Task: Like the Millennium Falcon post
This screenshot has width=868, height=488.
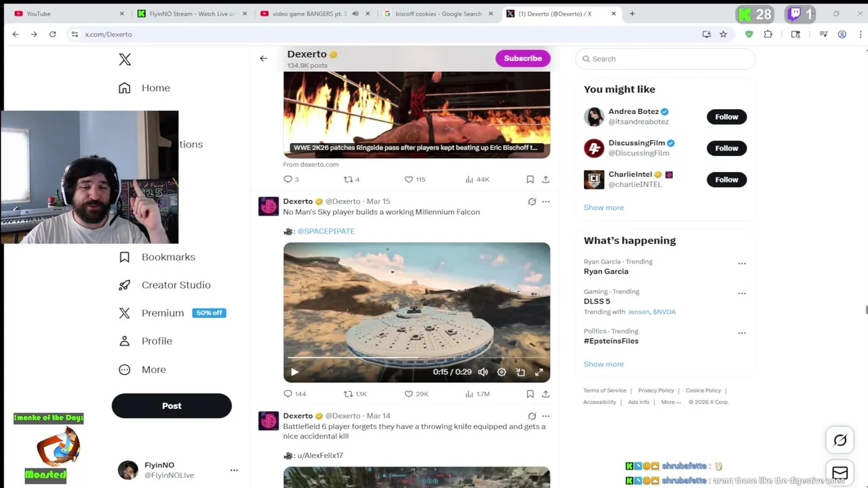Action: click(x=416, y=394)
